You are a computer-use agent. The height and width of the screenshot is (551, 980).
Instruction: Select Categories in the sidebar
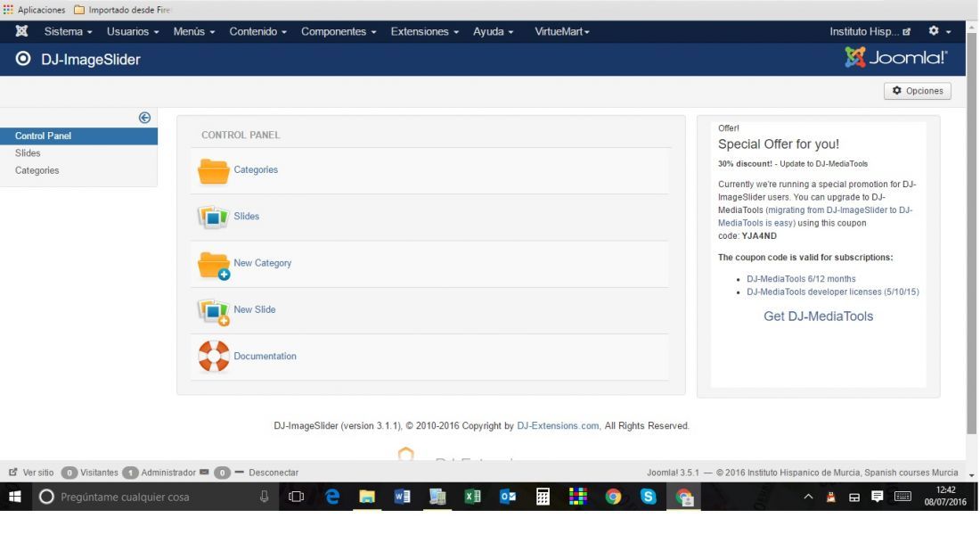tap(37, 170)
